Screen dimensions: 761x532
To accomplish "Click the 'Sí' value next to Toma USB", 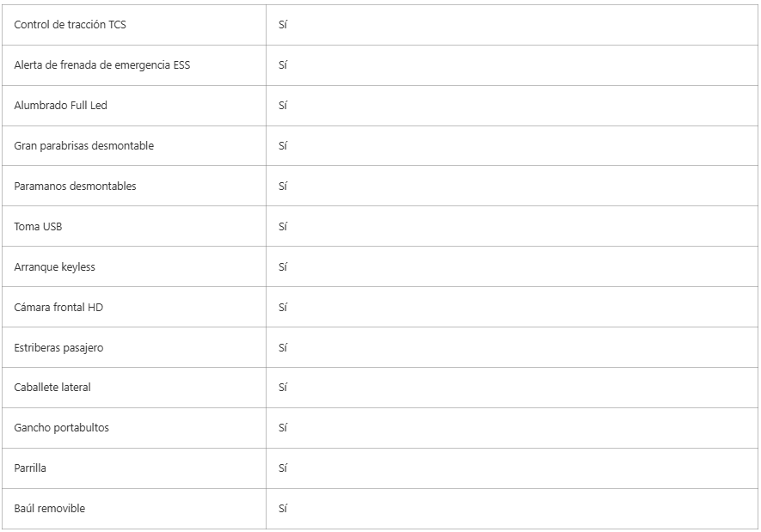I will pyautogui.click(x=282, y=227).
